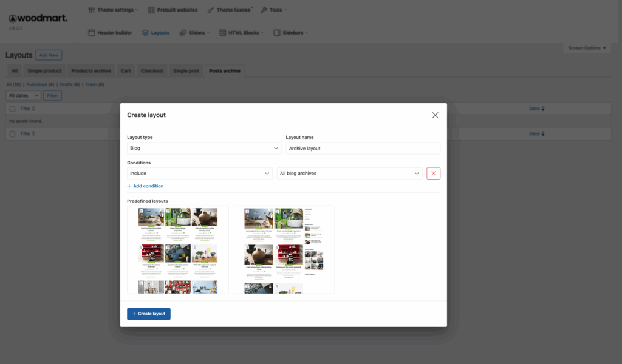Click the Prebuilt websites grid icon
Image resolution: width=622 pixels, height=364 pixels.
pos(151,10)
